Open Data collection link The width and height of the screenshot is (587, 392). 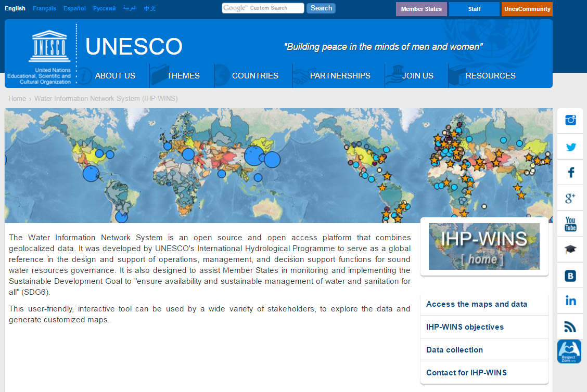pyautogui.click(x=454, y=350)
